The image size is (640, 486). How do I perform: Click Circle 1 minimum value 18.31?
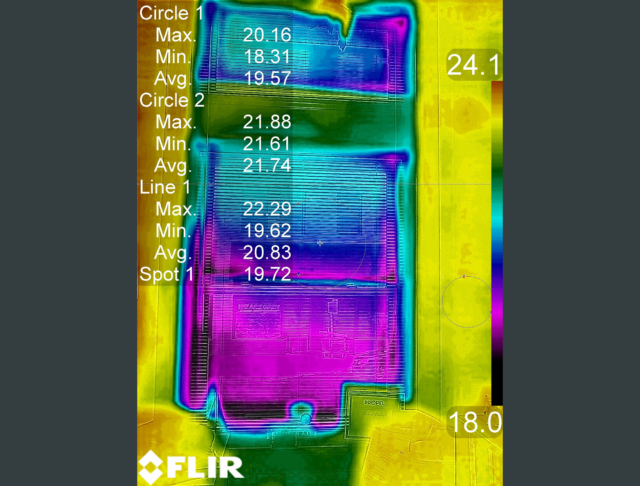tap(267, 57)
